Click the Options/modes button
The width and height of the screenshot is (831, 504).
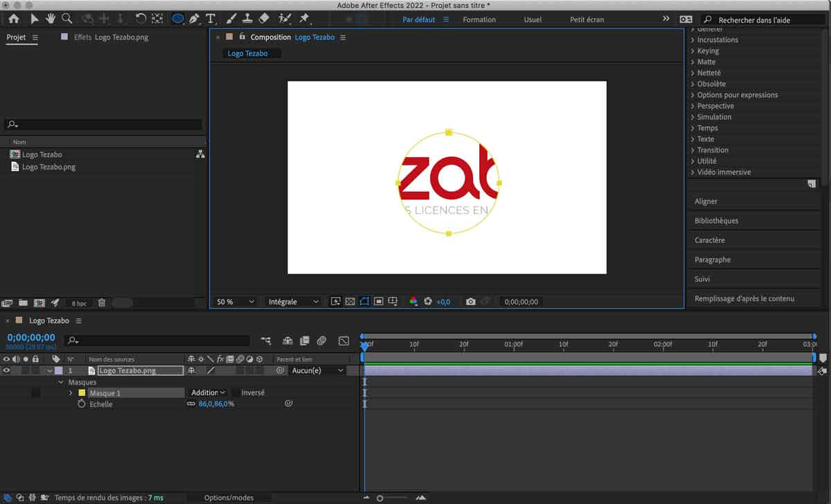[229, 498]
